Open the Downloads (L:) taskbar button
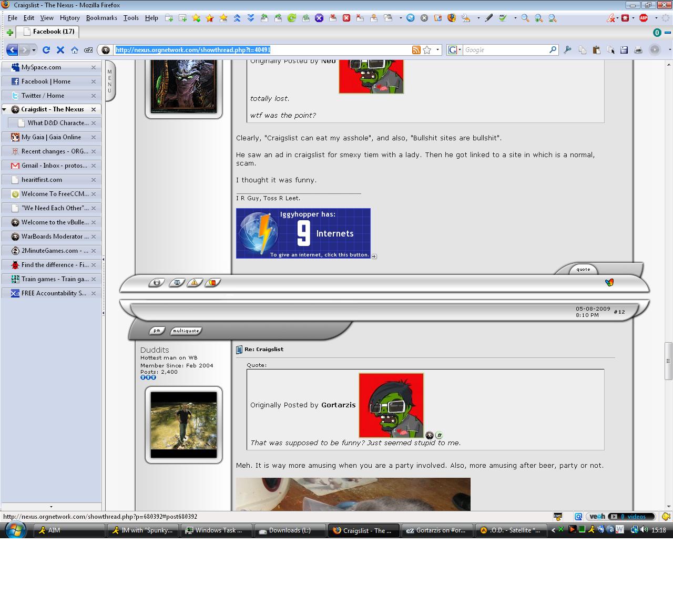The image size is (673, 616). point(290,530)
